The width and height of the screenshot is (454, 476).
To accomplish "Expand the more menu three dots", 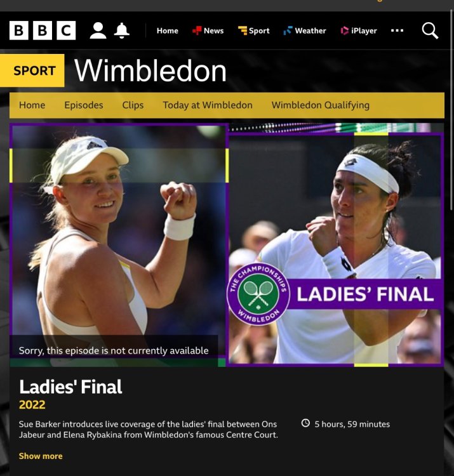I will 397,30.
